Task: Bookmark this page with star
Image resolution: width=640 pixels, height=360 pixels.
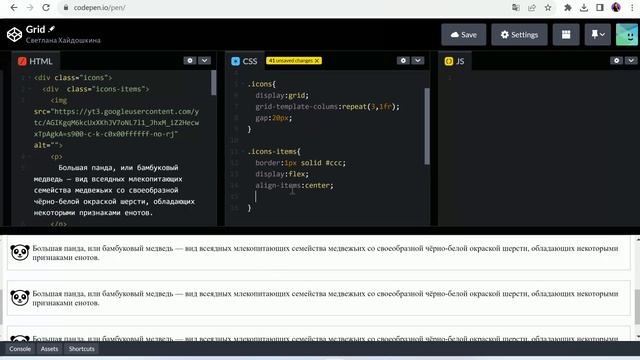Action: pos(548,7)
